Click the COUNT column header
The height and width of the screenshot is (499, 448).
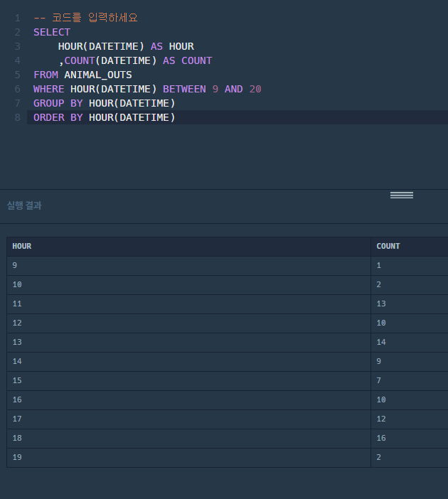click(410, 247)
